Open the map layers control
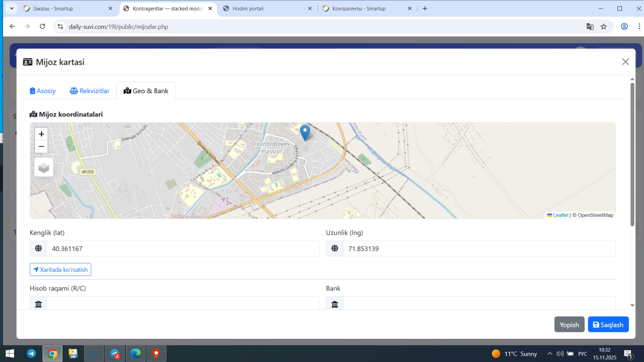This screenshot has width=644, height=362. pos(44,167)
